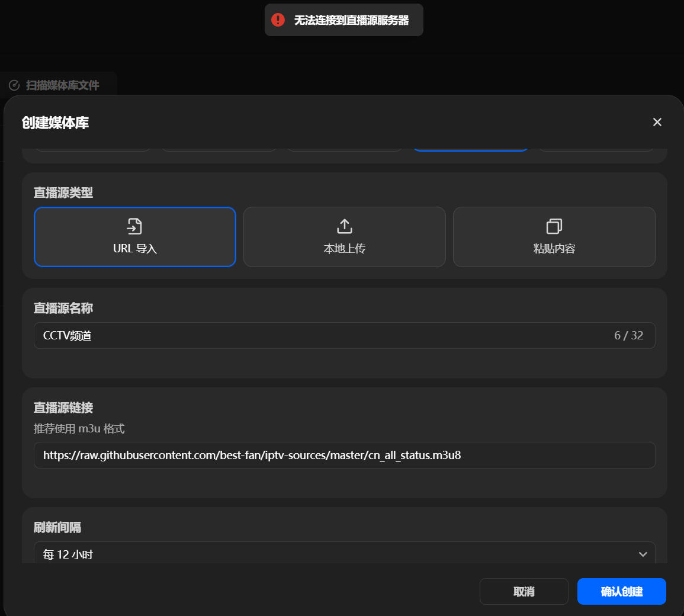This screenshot has height=616, width=684.
Task: Close the 创建媒体库 dialog
Action: [657, 122]
